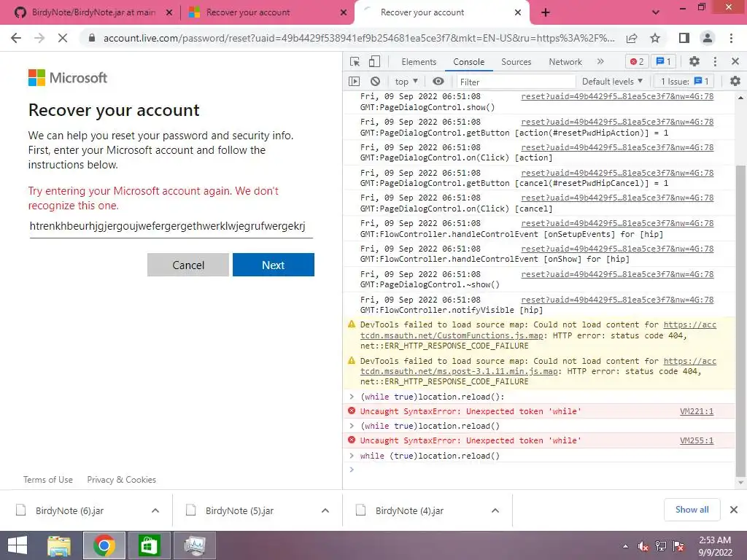Screen dimensions: 747x560
Task: Toggle the Chrome side panel icon
Action: click(x=684, y=38)
